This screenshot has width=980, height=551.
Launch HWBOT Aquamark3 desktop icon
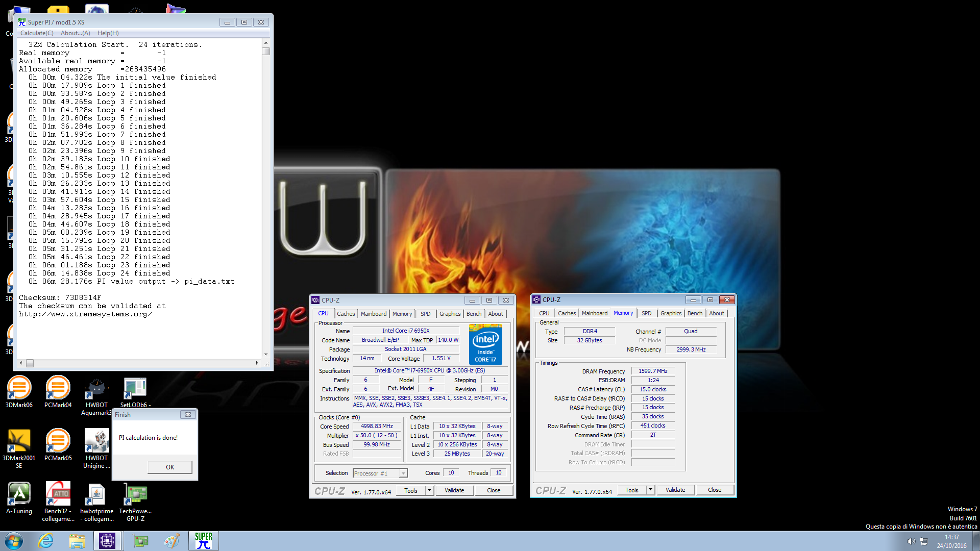point(96,397)
